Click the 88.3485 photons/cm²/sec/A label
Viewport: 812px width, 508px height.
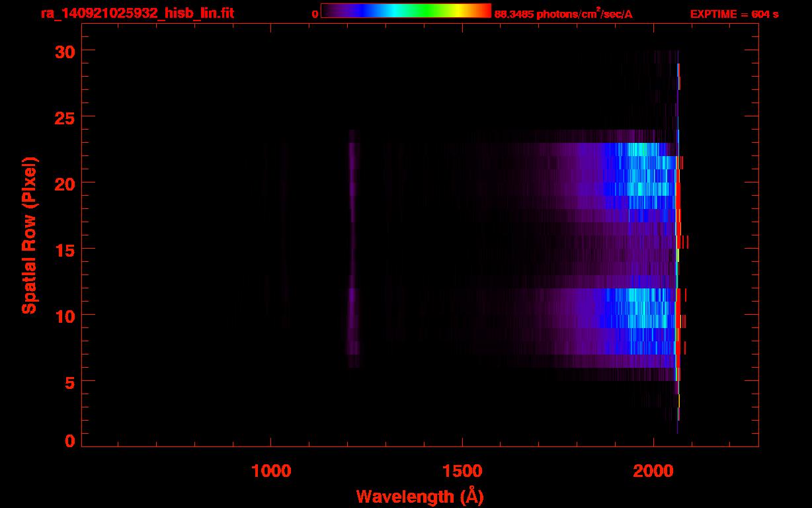point(563,13)
